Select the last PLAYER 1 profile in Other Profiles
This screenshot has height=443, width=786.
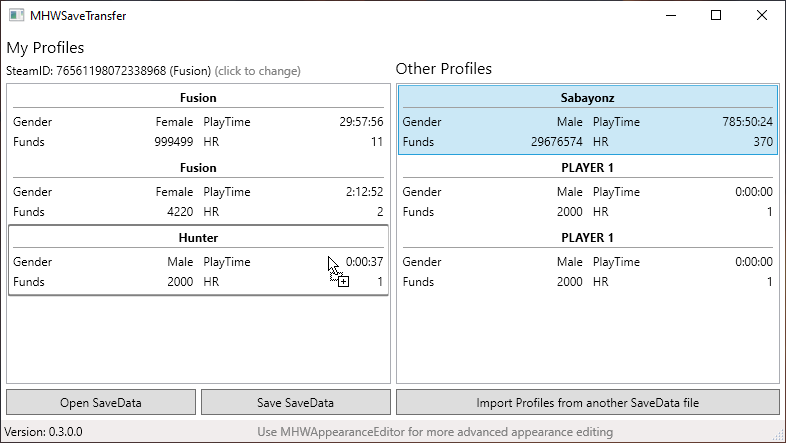[587, 260]
